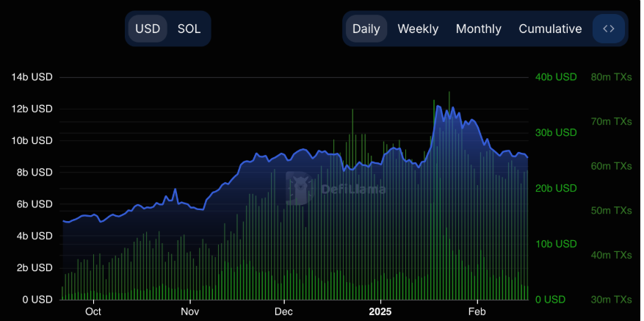This screenshot has height=321, width=644.
Task: Switch to the Monthly view
Action: pos(478,29)
